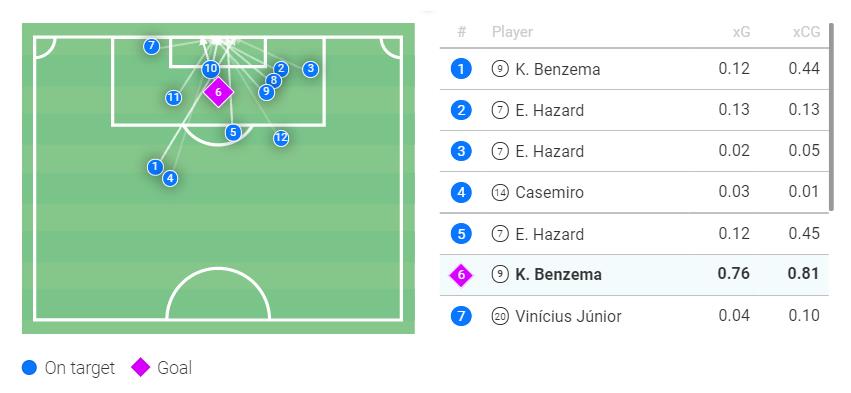Click the Casemiro row in shot table
This screenshot has height=393, width=851.
pos(634,192)
